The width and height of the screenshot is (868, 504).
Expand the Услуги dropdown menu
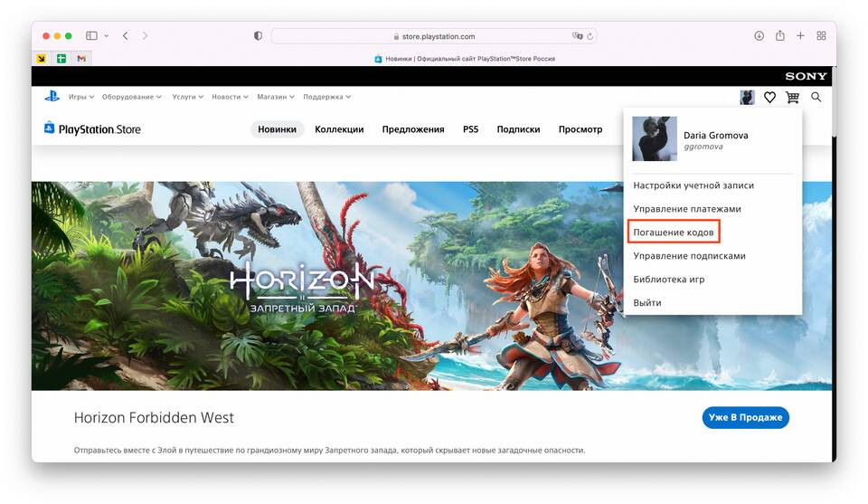[188, 97]
